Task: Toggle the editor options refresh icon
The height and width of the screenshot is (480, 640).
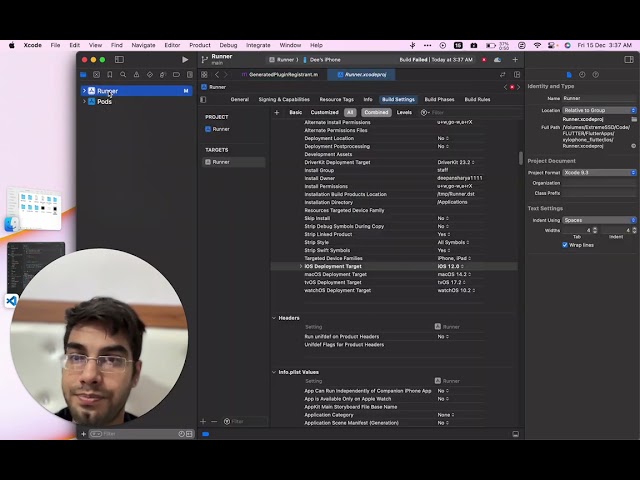Action: click(x=502, y=75)
